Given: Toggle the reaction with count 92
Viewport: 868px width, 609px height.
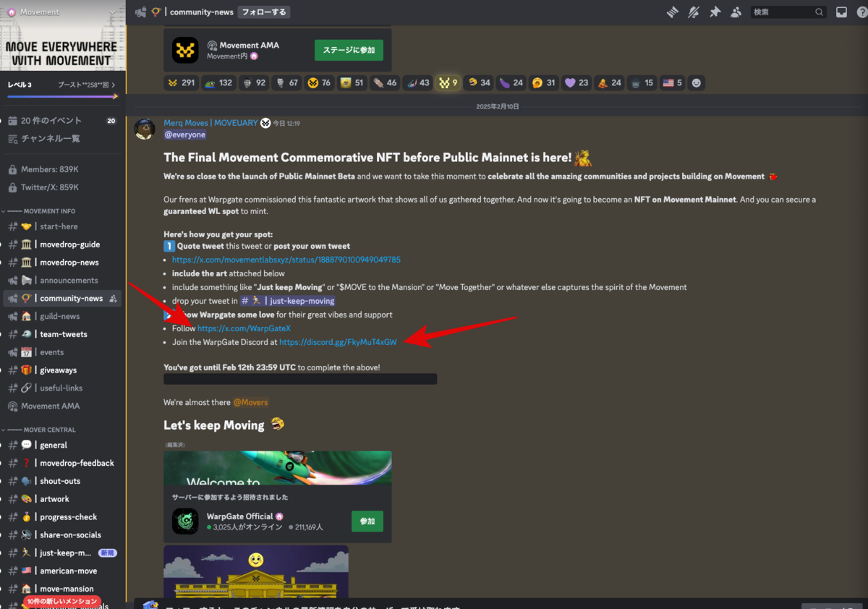Looking at the screenshot, I should click(254, 82).
